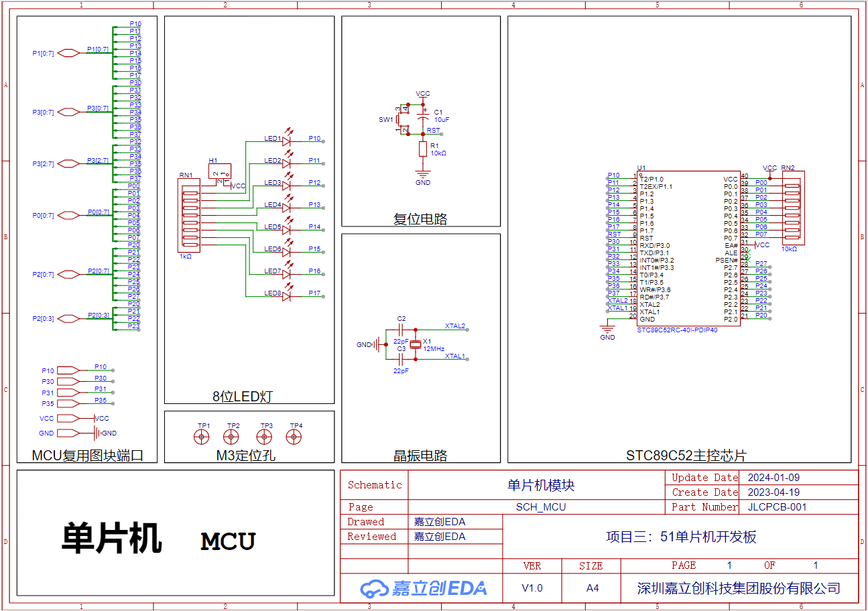Click the 'STC89C52主控芯片' block title
This screenshot has width=868, height=611.
coord(686,456)
